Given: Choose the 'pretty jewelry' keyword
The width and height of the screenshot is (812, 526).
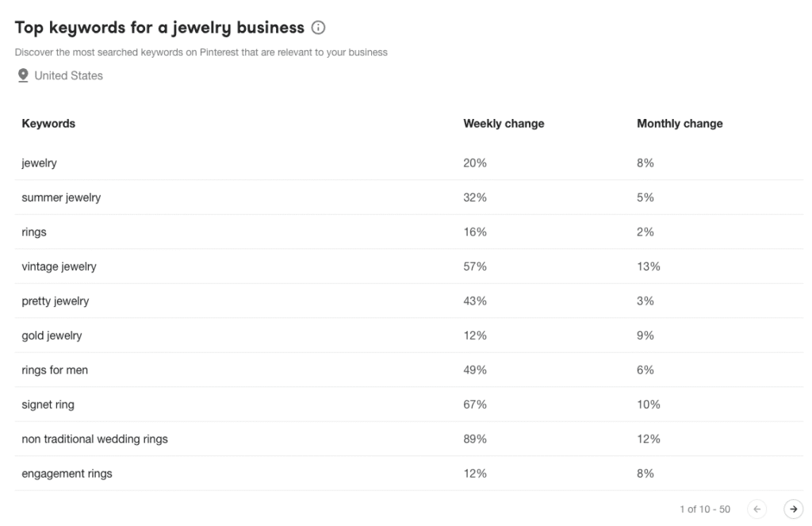Looking at the screenshot, I should pos(55,301).
